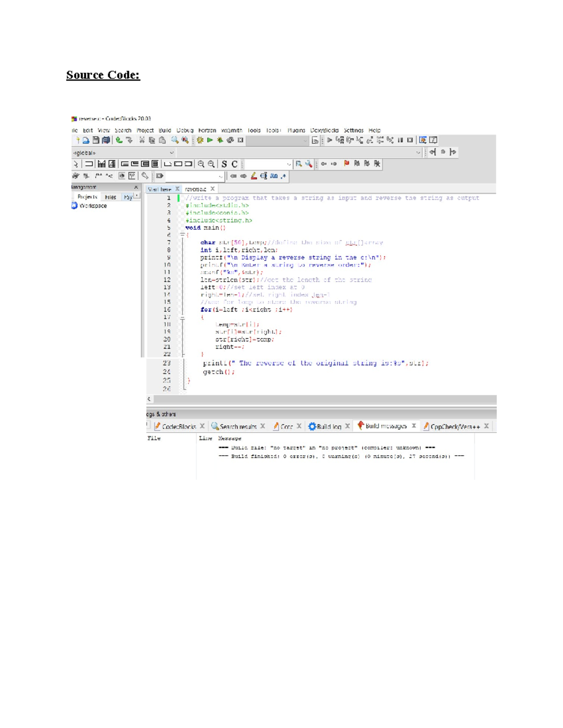The width and height of the screenshot is (563, 728).
Task: Close the reverse.c editor tab
Action: tap(213, 189)
